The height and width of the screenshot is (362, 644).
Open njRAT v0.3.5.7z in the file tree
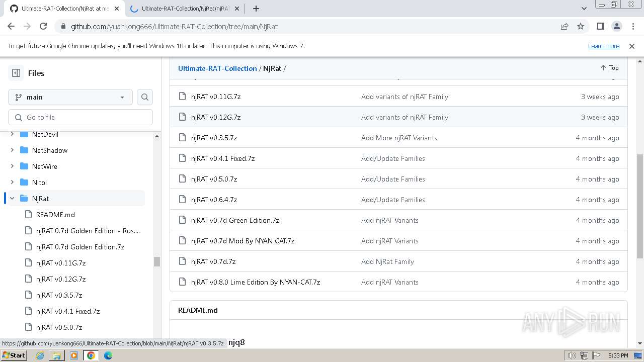click(x=59, y=295)
